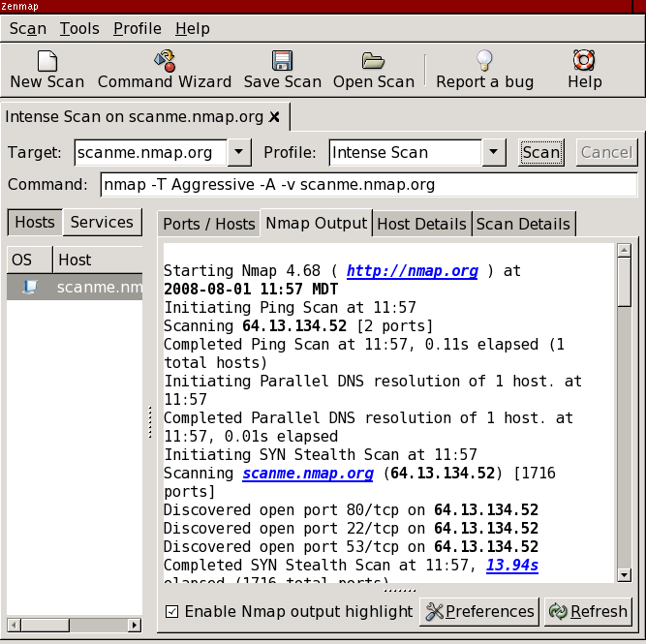Click into the Target input field

(150, 152)
